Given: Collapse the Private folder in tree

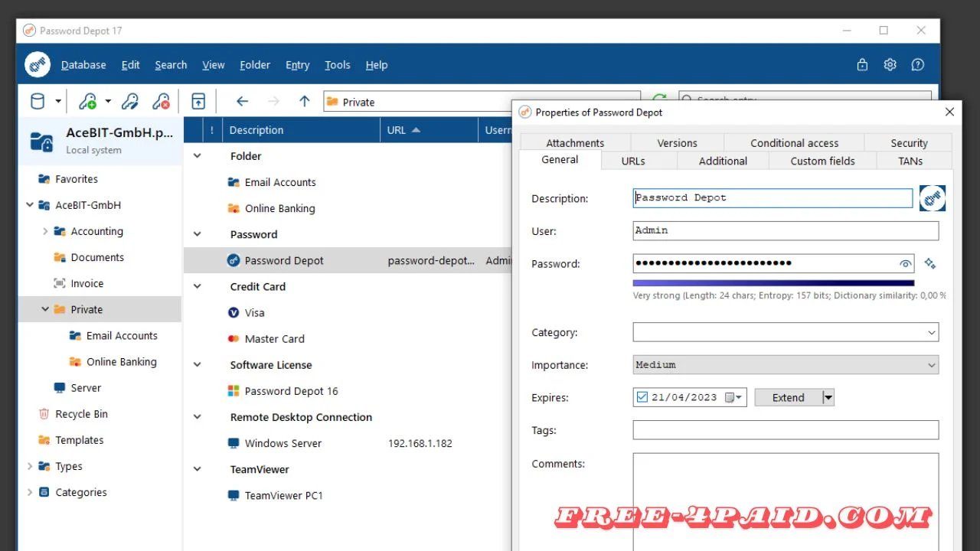Looking at the screenshot, I should [45, 309].
